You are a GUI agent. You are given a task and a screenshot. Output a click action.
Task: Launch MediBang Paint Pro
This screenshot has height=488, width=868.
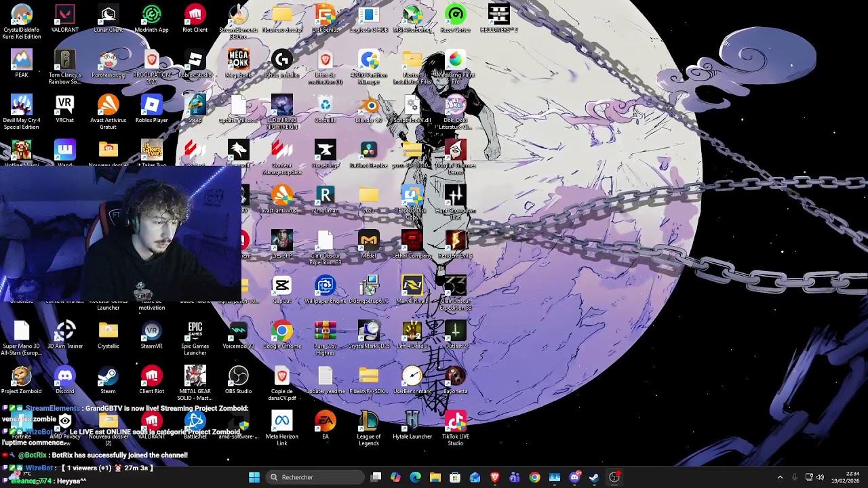[456, 66]
